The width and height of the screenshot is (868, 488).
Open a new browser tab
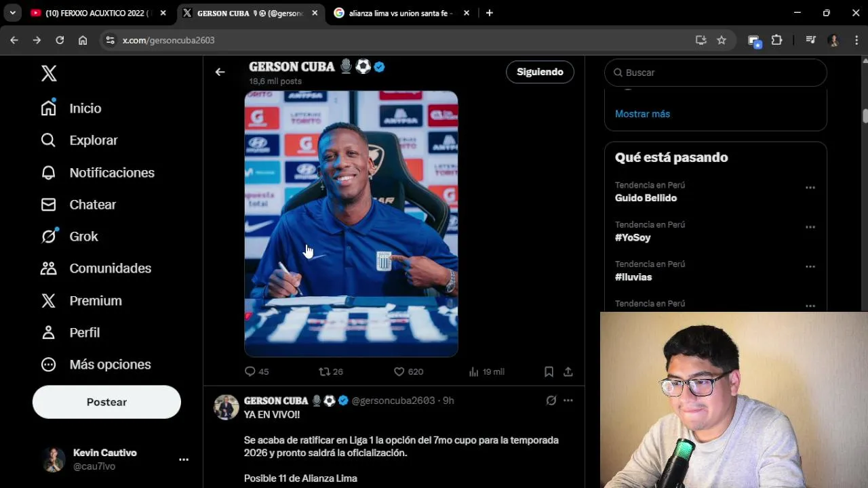click(x=490, y=13)
